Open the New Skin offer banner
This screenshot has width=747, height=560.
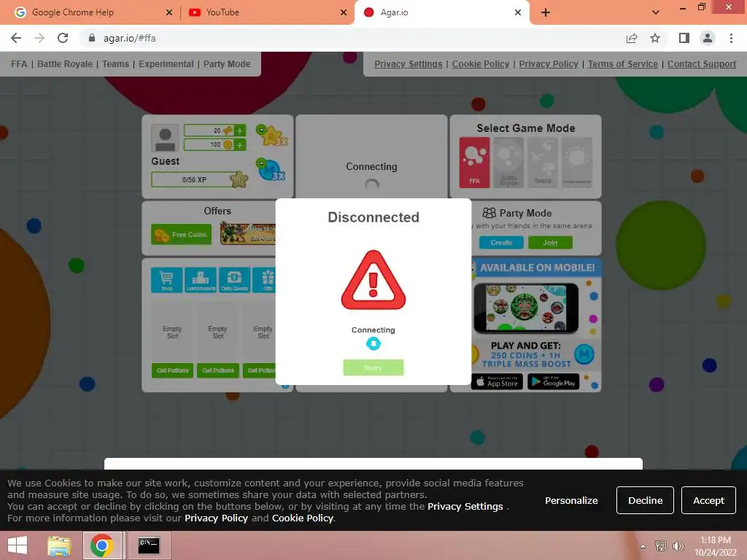(x=248, y=234)
